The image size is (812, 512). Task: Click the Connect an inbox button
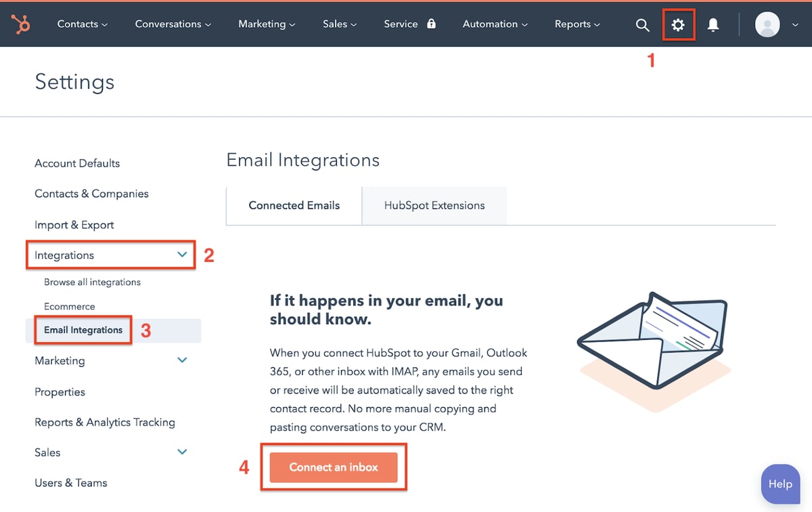click(x=334, y=467)
